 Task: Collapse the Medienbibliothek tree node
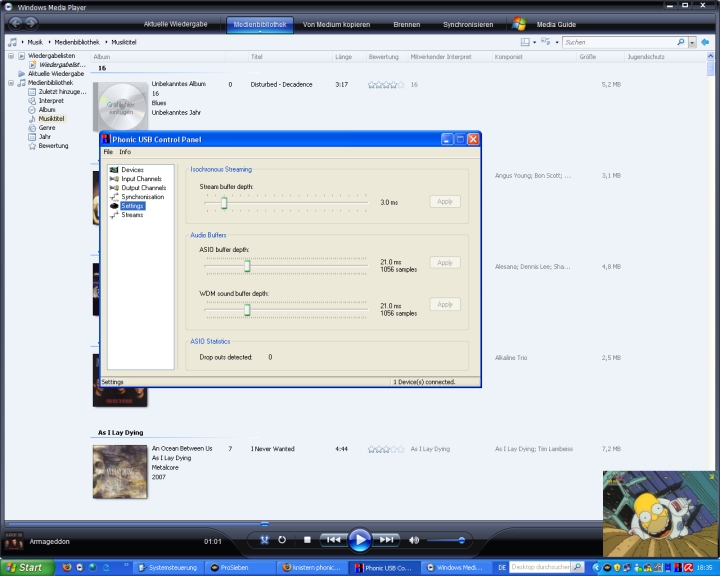[x=11, y=83]
